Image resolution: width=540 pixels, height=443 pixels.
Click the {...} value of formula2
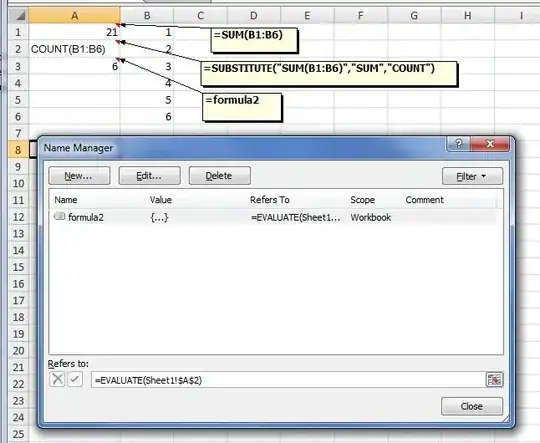click(x=159, y=218)
